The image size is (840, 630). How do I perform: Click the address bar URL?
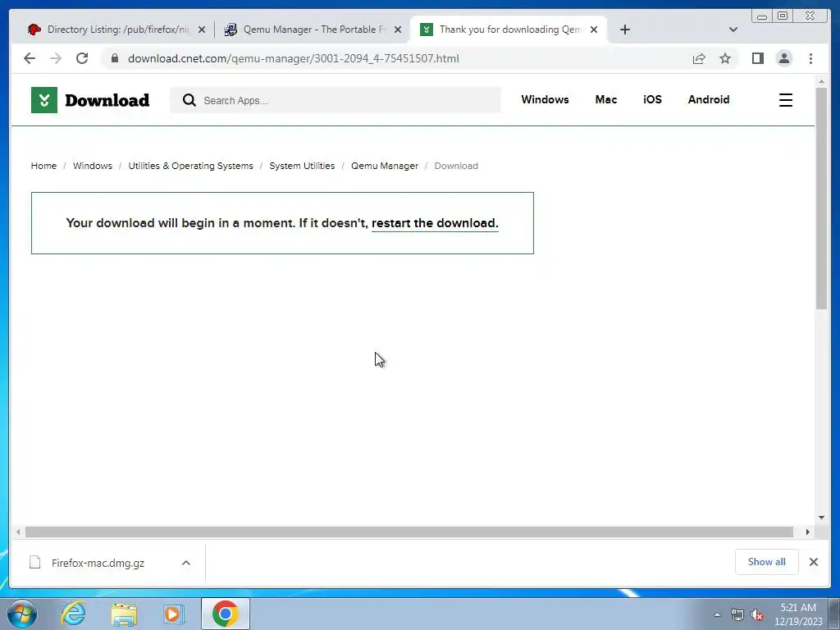293,58
